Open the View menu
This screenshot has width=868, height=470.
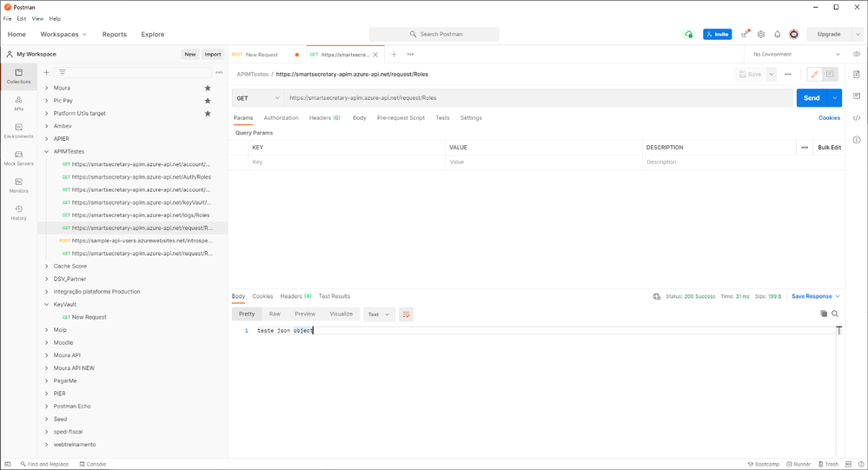point(37,19)
